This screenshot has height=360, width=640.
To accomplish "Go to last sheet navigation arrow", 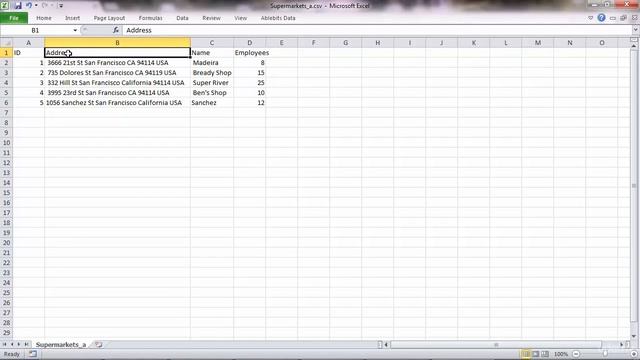I will click(x=26, y=344).
